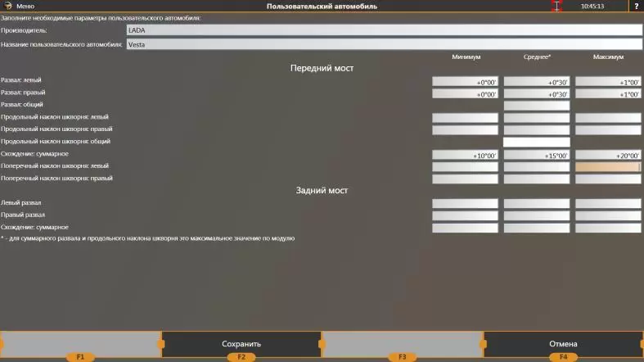Select the white общий caster average field

pyautogui.click(x=537, y=143)
